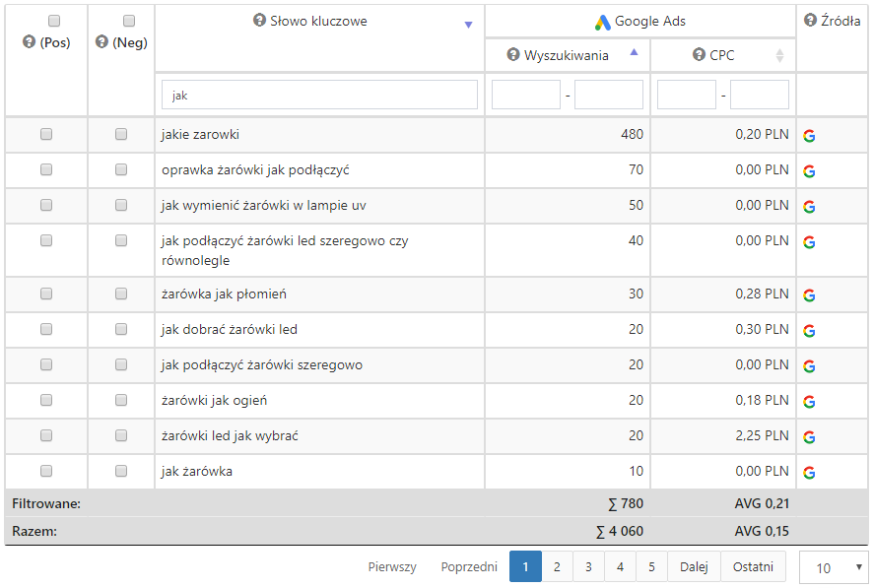Go to page 3 of results
The image size is (874, 588).
[588, 566]
